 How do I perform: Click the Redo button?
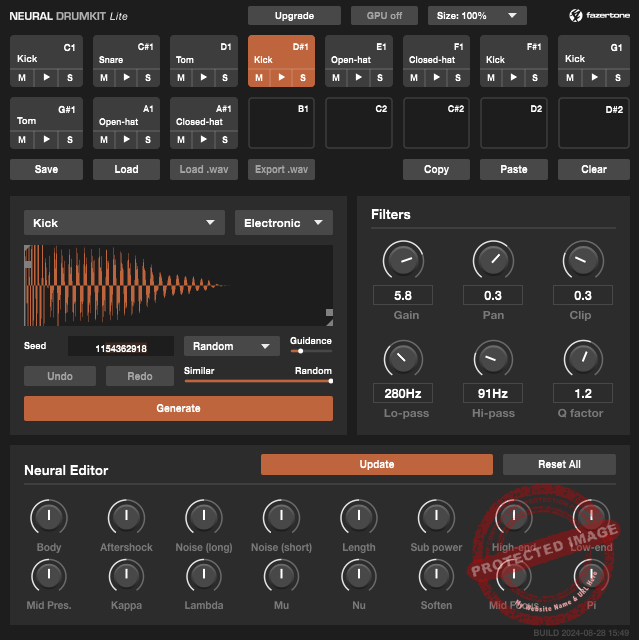coord(140,376)
